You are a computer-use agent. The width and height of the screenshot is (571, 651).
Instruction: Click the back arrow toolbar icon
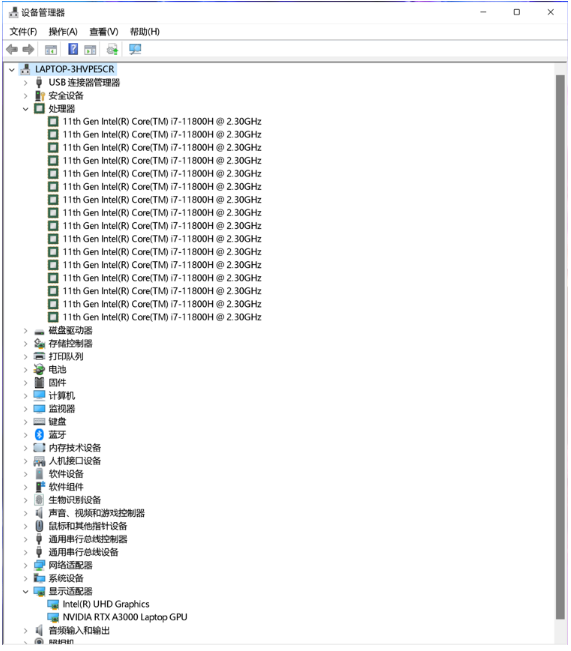pos(12,49)
